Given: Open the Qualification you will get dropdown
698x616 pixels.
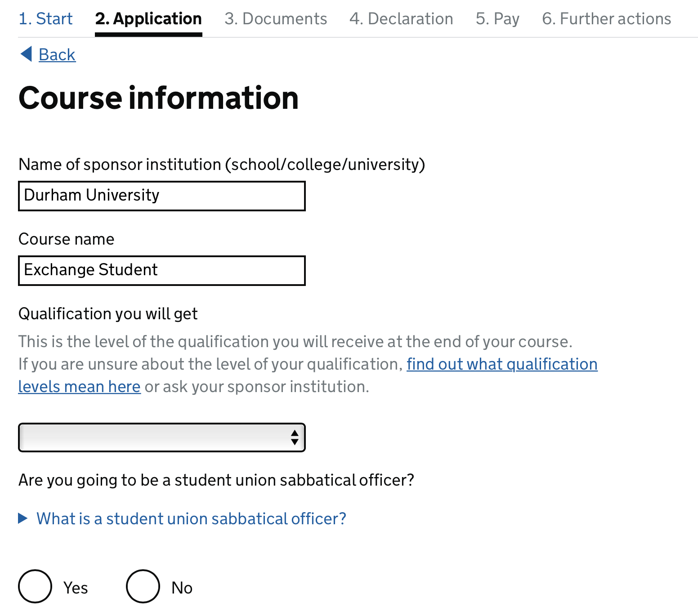Looking at the screenshot, I should pos(162,437).
